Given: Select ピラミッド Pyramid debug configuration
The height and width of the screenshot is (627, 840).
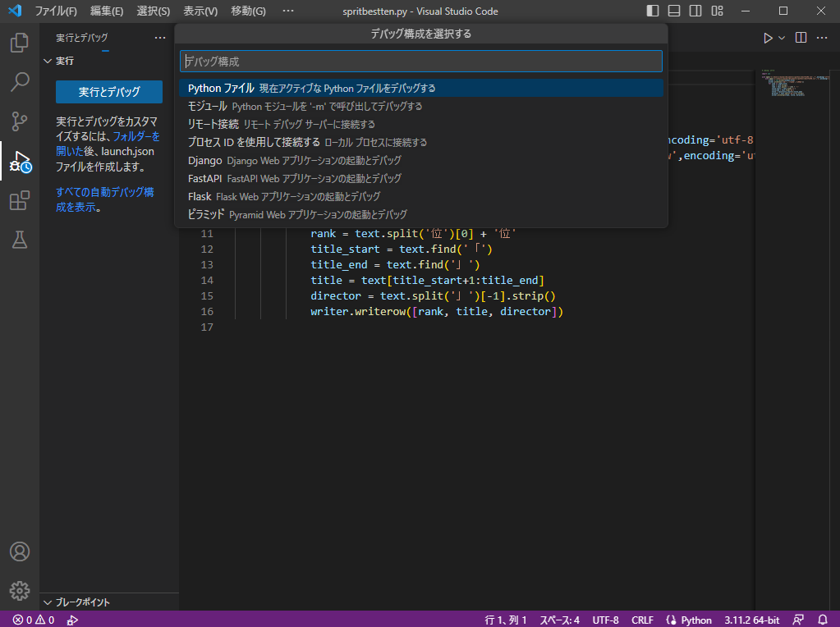Looking at the screenshot, I should coord(421,214).
